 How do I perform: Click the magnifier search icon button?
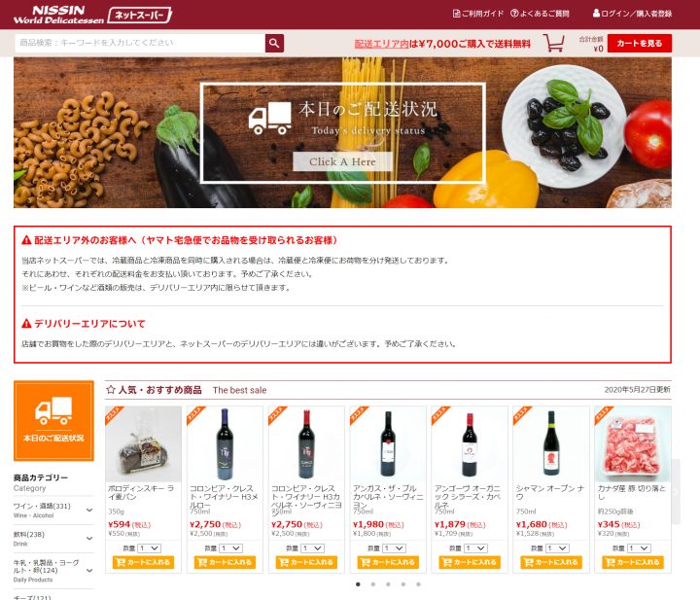coord(274,44)
